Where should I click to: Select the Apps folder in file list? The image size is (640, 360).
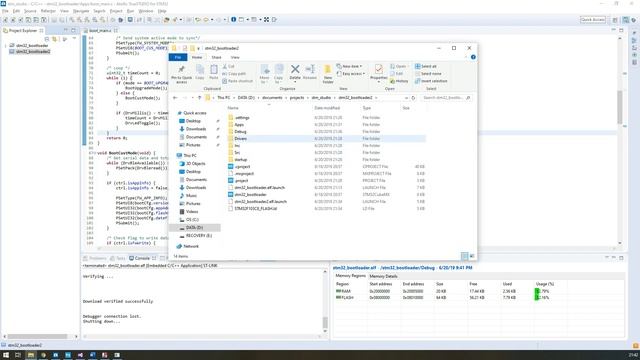(239, 125)
